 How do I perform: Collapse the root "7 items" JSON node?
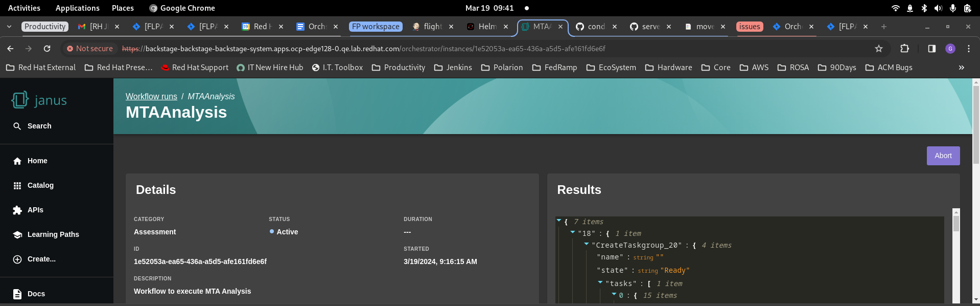(x=559, y=221)
